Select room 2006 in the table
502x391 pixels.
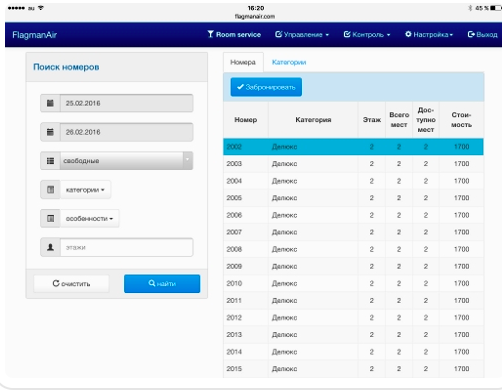(x=353, y=215)
